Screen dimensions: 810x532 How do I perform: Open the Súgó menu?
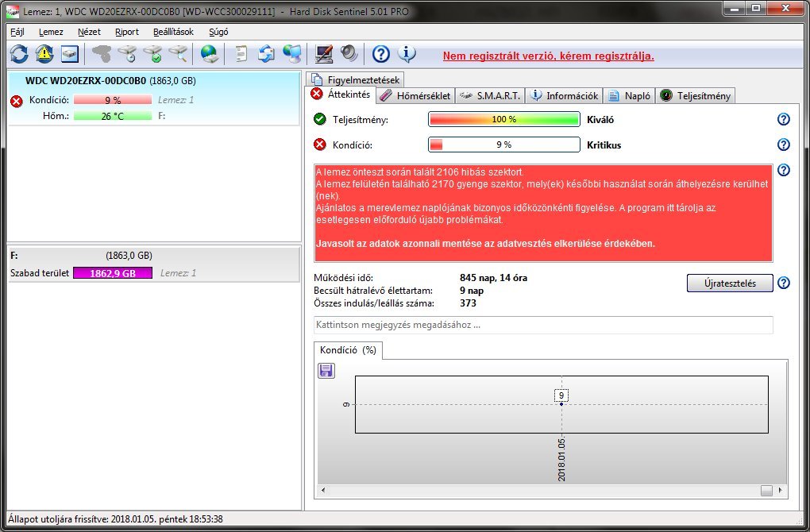tap(218, 32)
